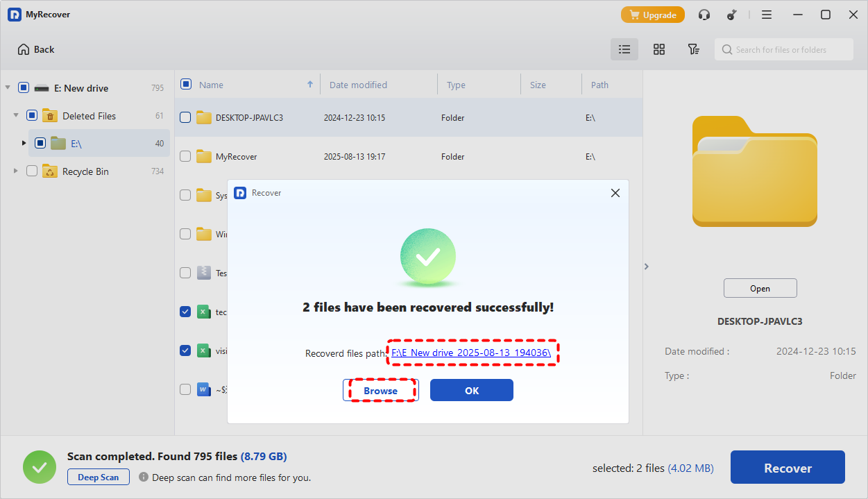The width and height of the screenshot is (868, 499).
Task: Close the Recover dialog
Action: (x=615, y=193)
